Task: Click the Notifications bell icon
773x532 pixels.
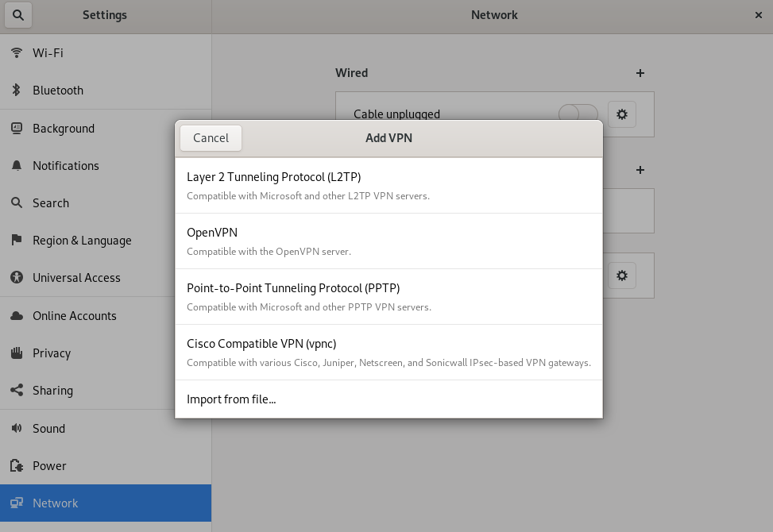Action: (x=17, y=166)
